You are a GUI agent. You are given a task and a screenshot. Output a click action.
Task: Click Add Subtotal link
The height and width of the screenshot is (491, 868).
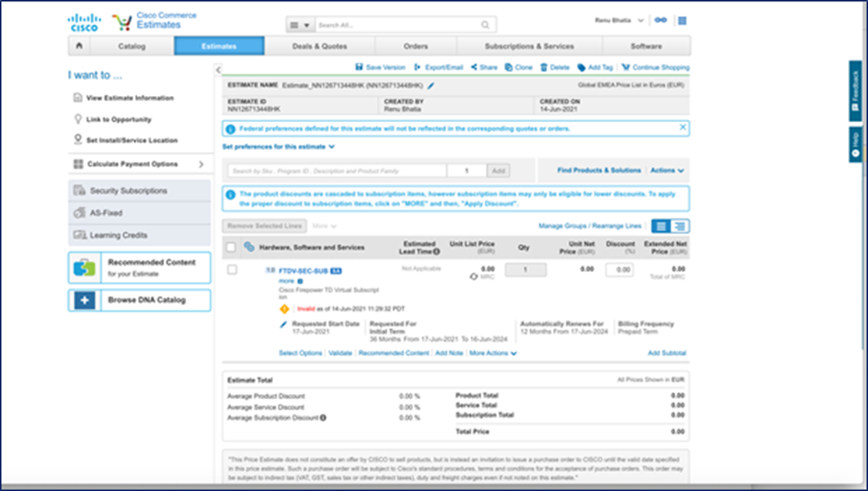coord(667,353)
